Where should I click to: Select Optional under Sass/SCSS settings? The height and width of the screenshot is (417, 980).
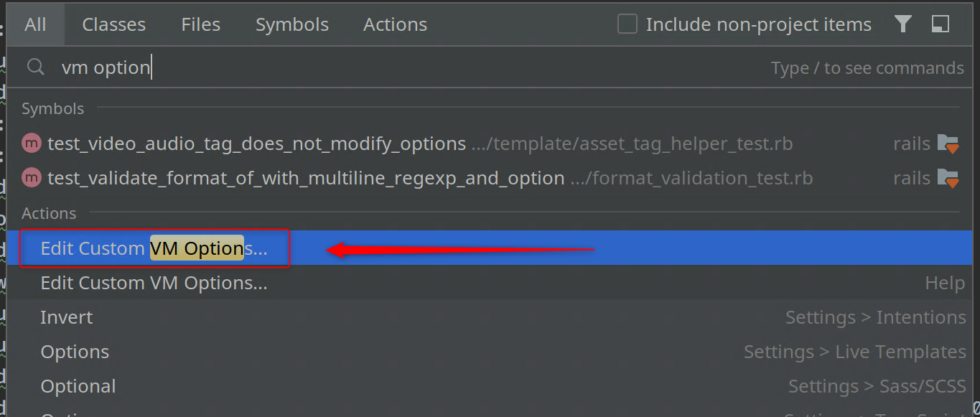[x=78, y=385]
